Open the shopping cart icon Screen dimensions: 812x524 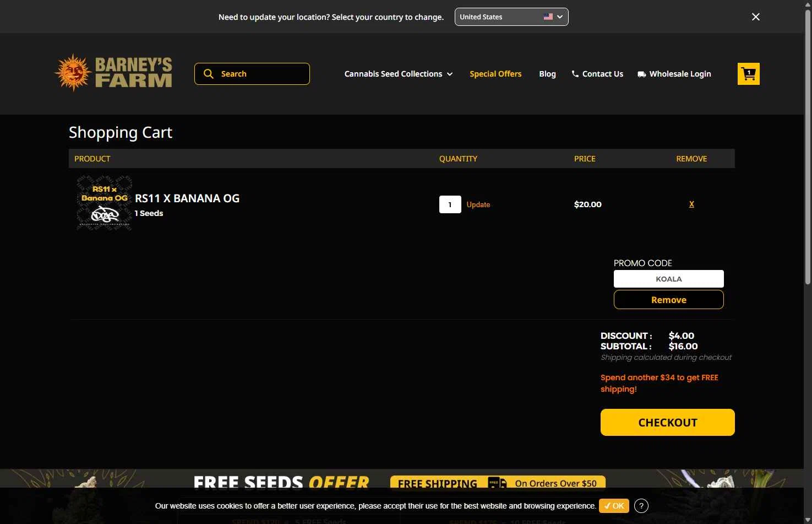[748, 74]
